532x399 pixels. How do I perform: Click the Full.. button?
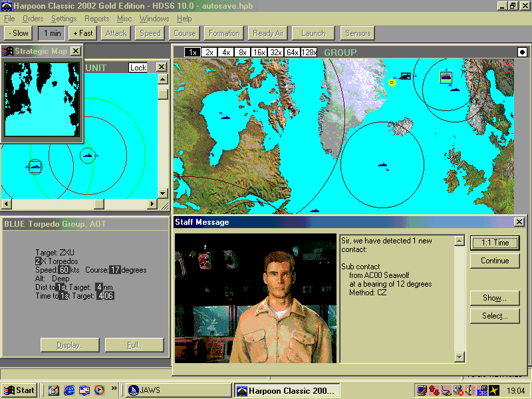pos(134,345)
